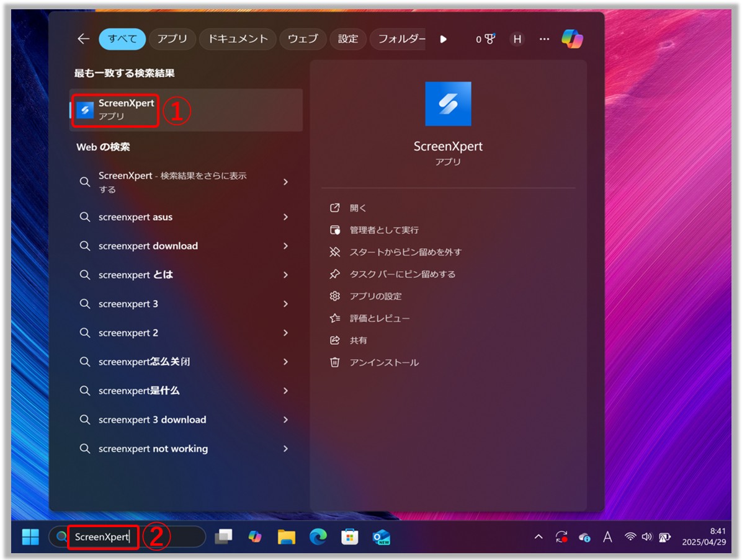
Task: Choose タスク バーにピン留めする
Action: pos(402,274)
